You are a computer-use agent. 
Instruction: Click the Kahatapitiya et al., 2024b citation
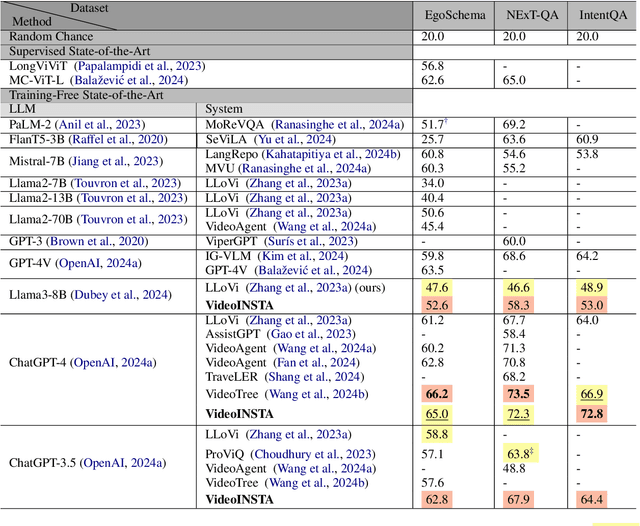coord(335,155)
